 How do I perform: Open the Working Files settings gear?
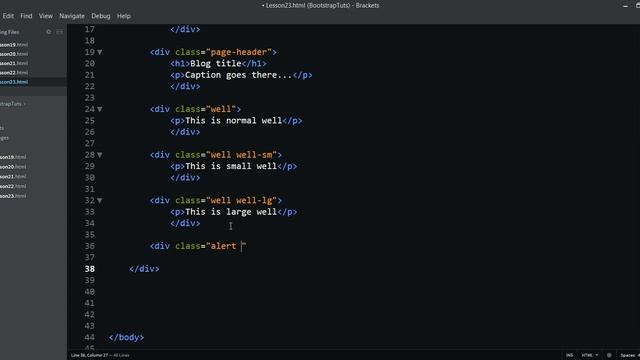coord(49,32)
